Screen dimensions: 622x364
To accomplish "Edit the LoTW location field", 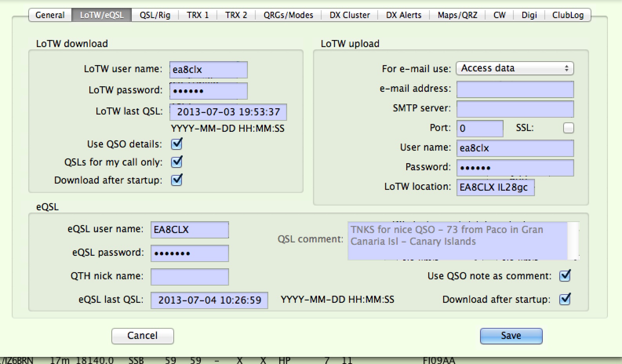I will [x=495, y=187].
